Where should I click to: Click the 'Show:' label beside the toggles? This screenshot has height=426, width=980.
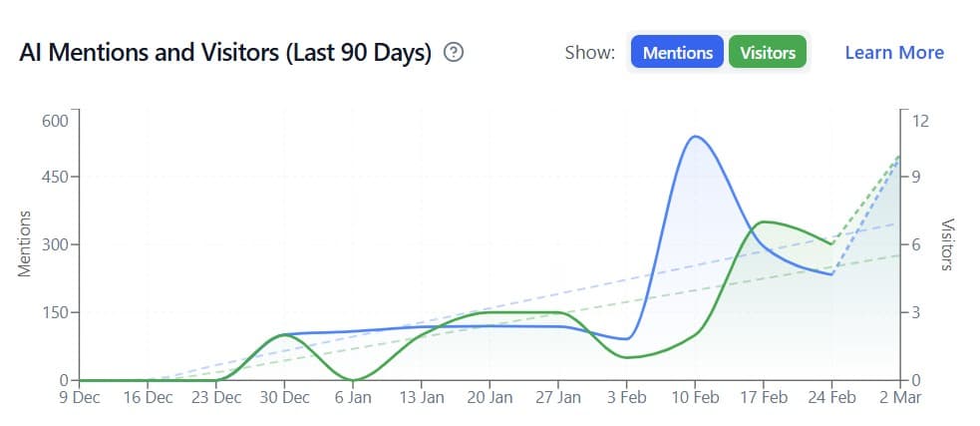[589, 53]
